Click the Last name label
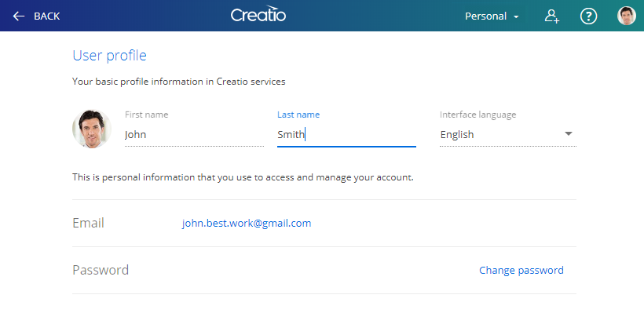The width and height of the screenshot is (644, 324). pyautogui.click(x=298, y=115)
